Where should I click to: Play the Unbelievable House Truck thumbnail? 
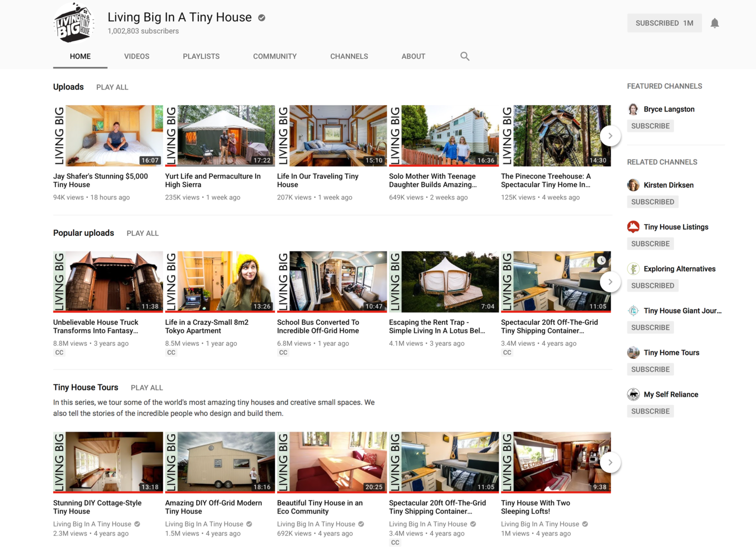coord(108,281)
